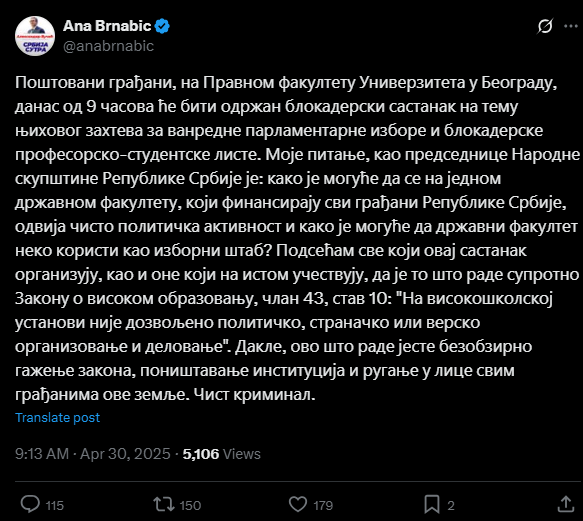Image resolution: width=583 pixels, height=521 pixels.
Task: Click the blue verified badge
Action: pos(162,26)
